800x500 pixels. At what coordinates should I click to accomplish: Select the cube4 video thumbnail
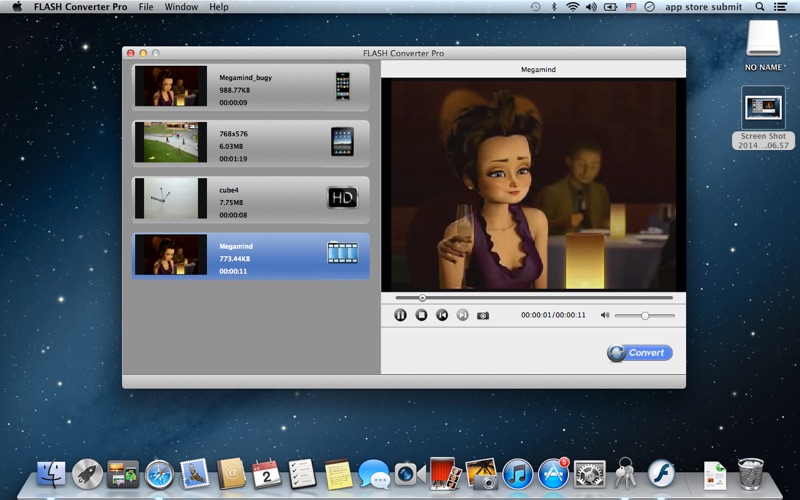171,198
